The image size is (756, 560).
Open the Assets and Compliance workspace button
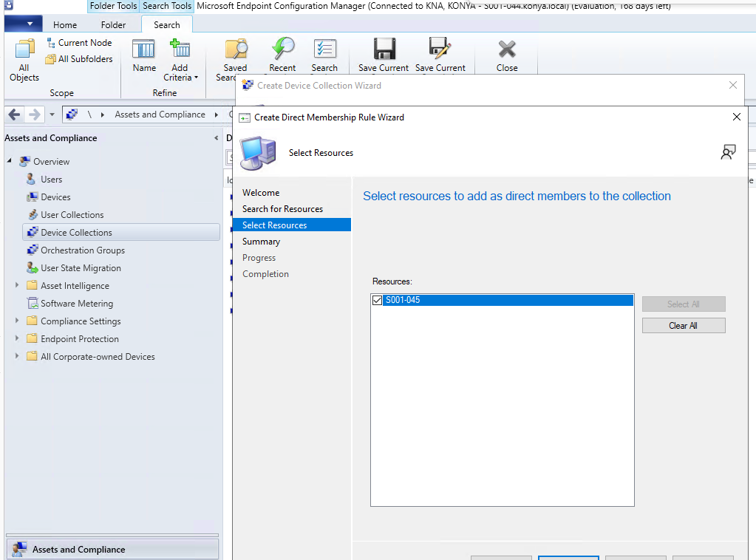point(112,550)
